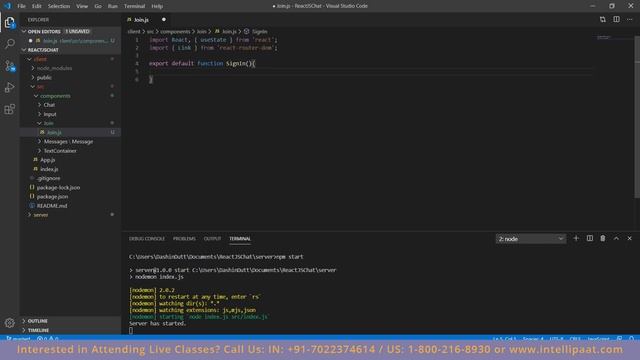The image size is (640, 360).
Task: Collapse the Join folder
Action: pos(40,123)
